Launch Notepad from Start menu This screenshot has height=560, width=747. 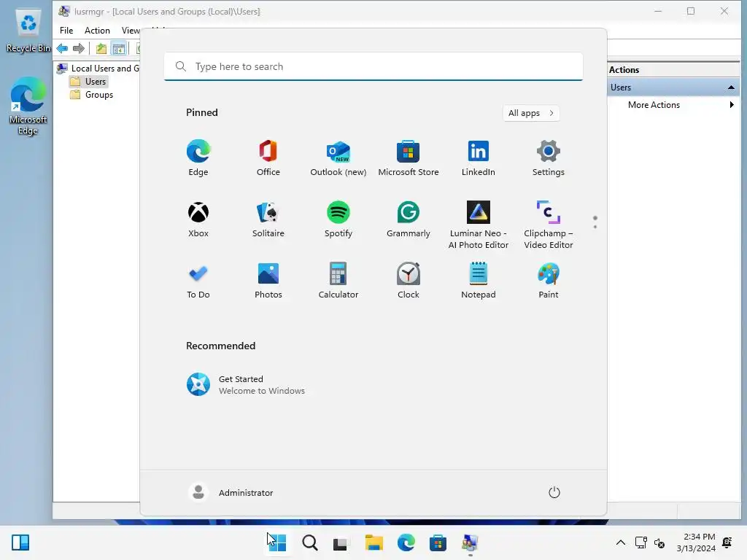479,281
